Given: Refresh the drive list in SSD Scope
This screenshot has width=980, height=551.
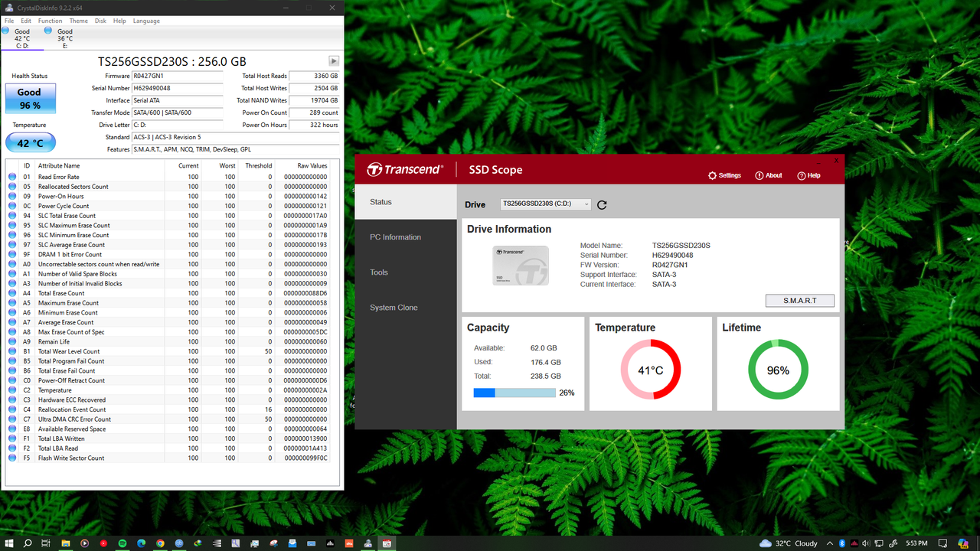Looking at the screenshot, I should click(602, 205).
